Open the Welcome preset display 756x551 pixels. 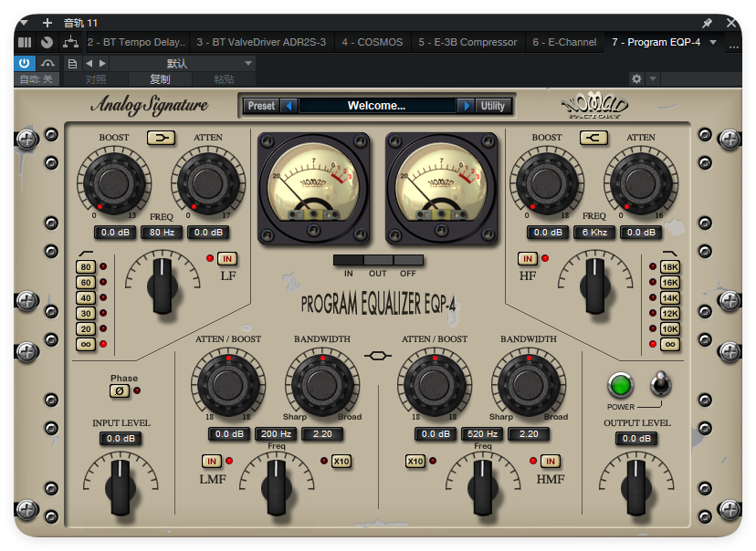377,106
